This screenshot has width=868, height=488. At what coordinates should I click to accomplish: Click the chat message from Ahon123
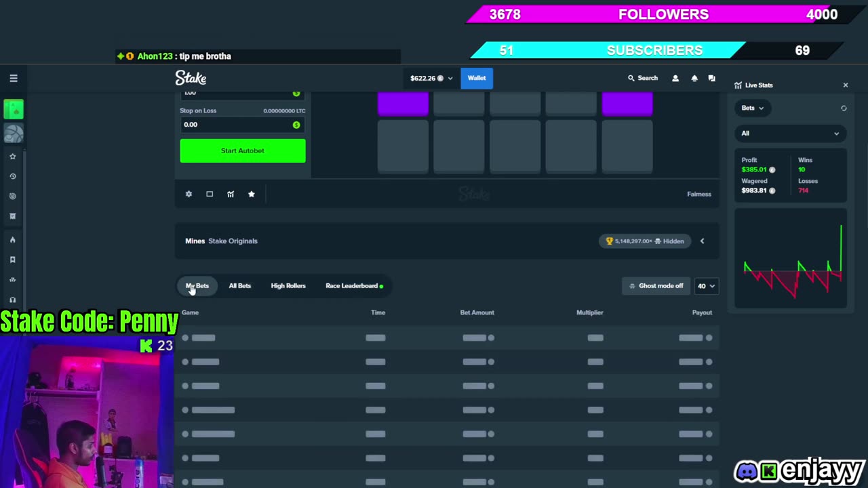[184, 56]
